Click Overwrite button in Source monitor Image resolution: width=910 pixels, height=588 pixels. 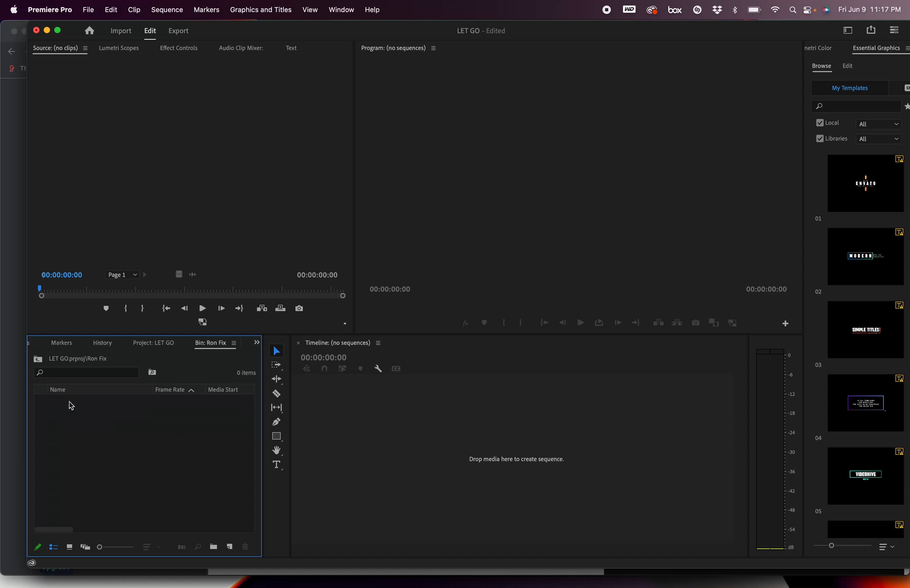point(280,308)
